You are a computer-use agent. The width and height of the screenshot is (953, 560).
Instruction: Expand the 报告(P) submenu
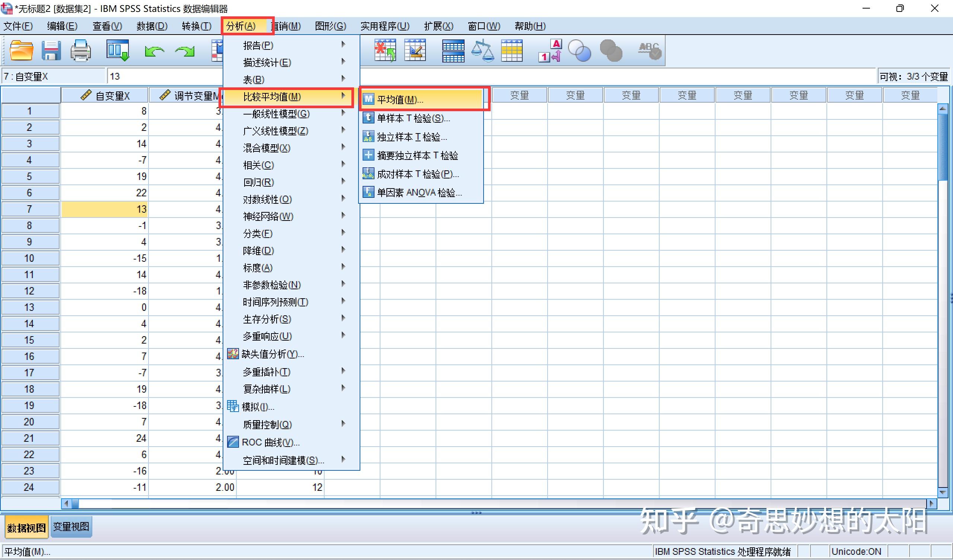tap(259, 45)
